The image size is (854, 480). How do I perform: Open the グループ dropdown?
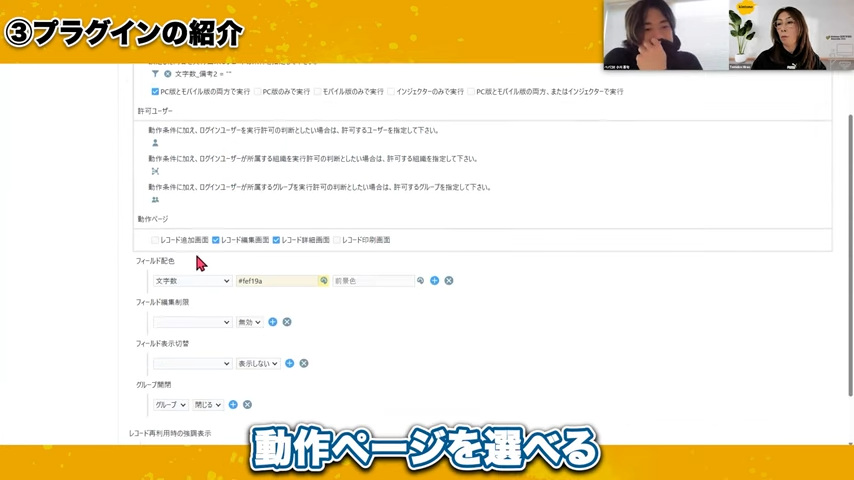click(x=170, y=405)
